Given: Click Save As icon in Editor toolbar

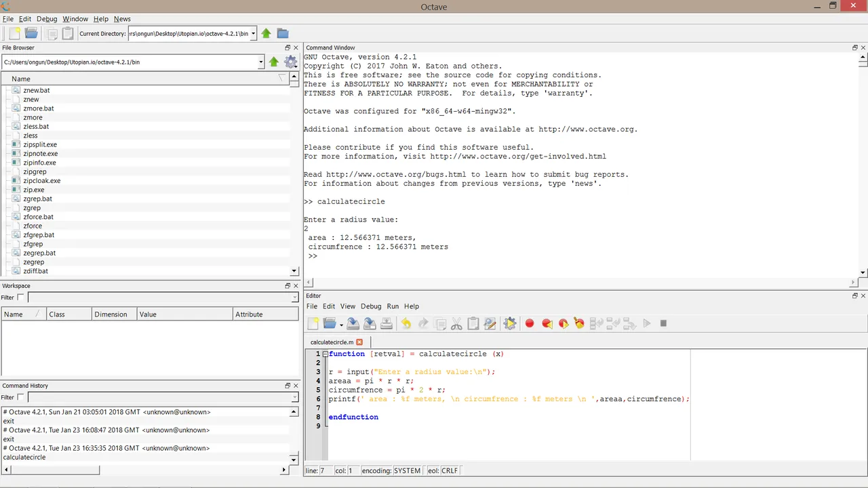Looking at the screenshot, I should point(370,323).
